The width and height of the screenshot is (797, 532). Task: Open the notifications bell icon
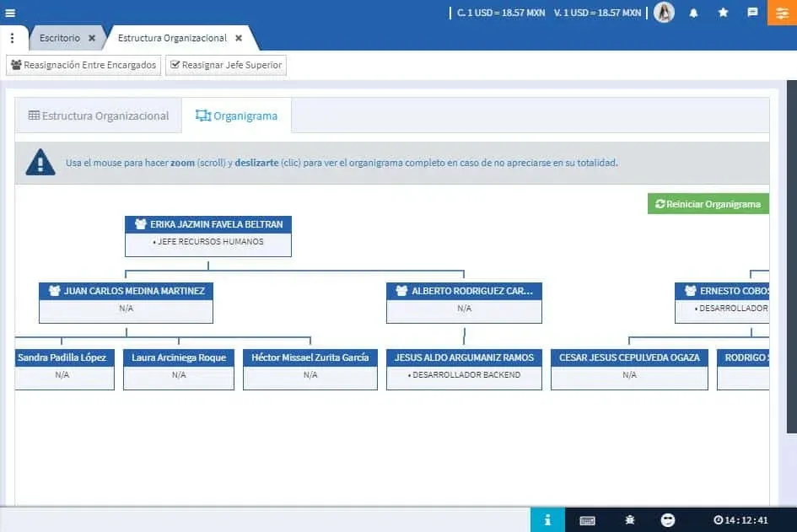(x=694, y=13)
